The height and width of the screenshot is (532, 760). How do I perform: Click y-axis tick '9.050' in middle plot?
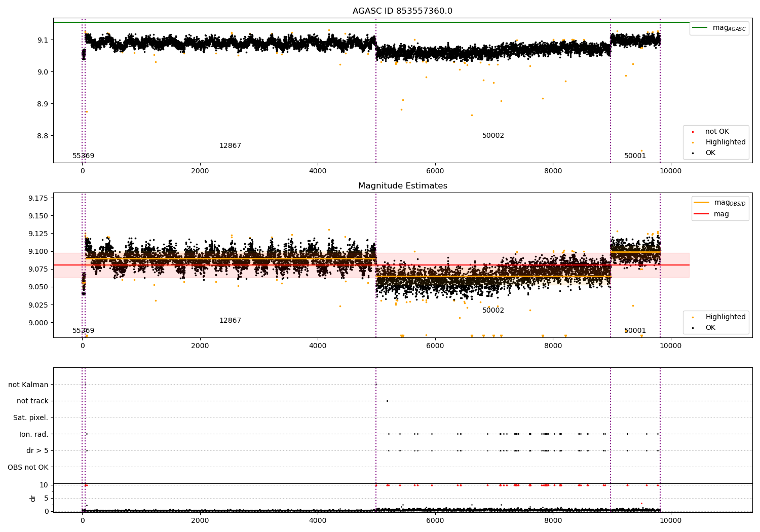[39, 287]
